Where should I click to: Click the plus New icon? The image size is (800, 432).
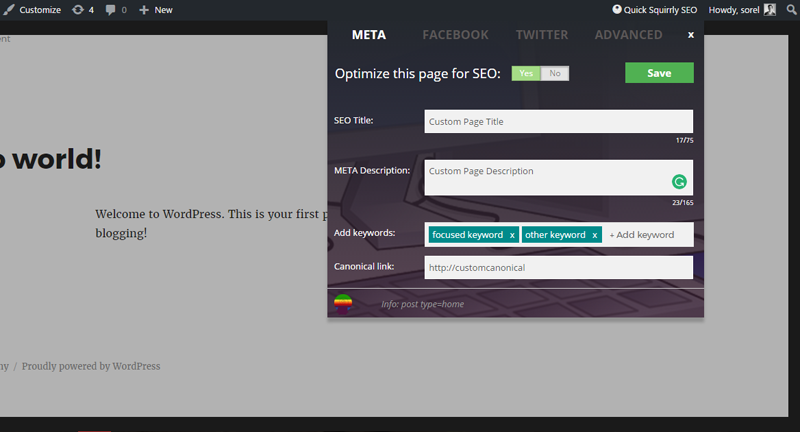pyautogui.click(x=144, y=10)
